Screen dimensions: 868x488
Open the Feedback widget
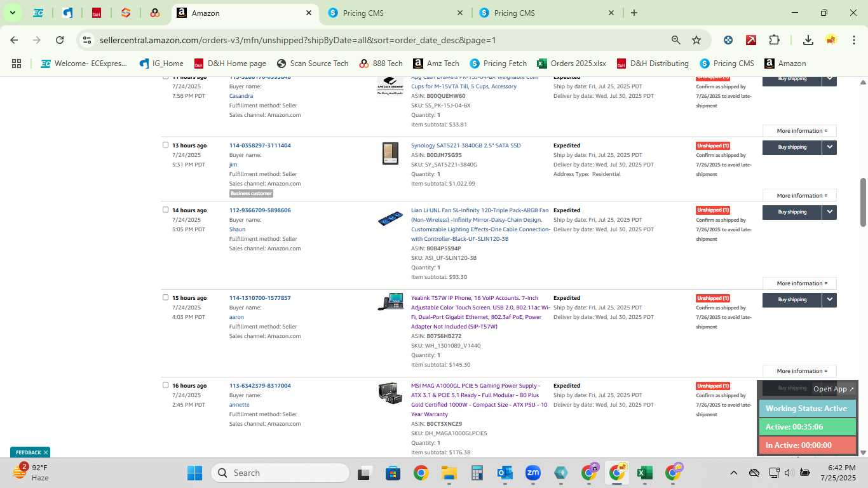29,452
